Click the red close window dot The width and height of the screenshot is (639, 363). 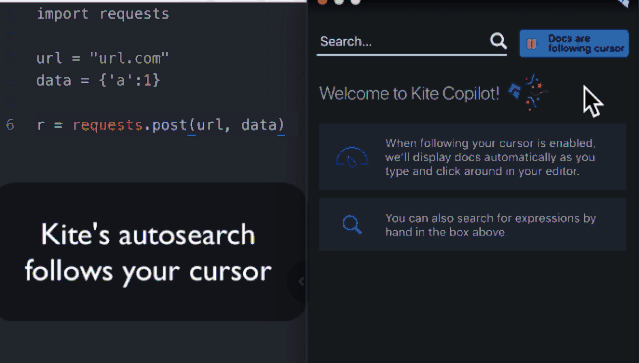point(322,2)
